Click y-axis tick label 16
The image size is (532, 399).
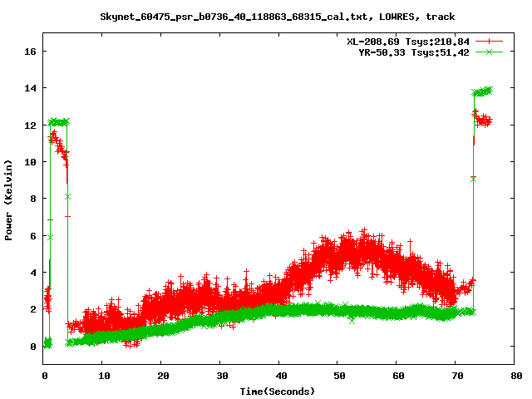click(x=30, y=52)
